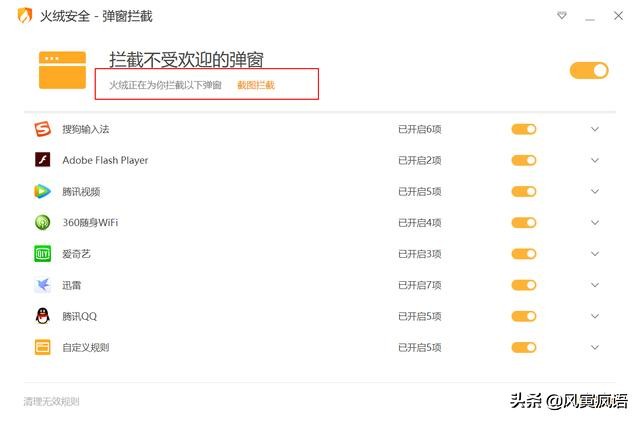
Task: Click the custom rules (自定义规则) icon
Action: click(42, 347)
